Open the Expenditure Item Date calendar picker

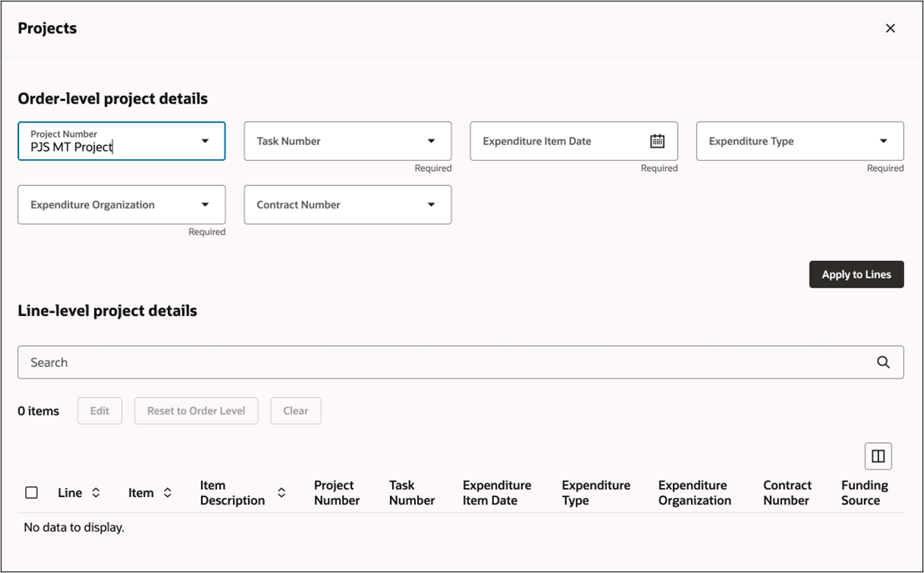point(657,141)
